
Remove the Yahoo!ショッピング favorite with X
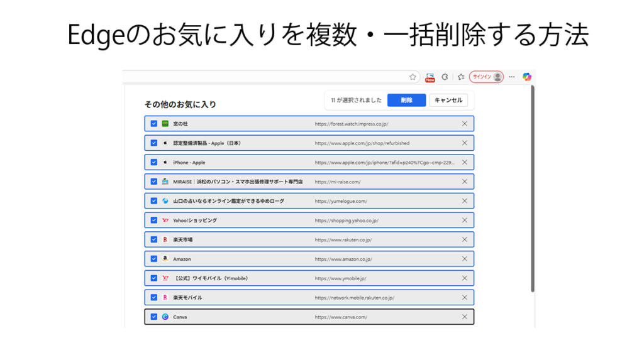click(x=464, y=220)
